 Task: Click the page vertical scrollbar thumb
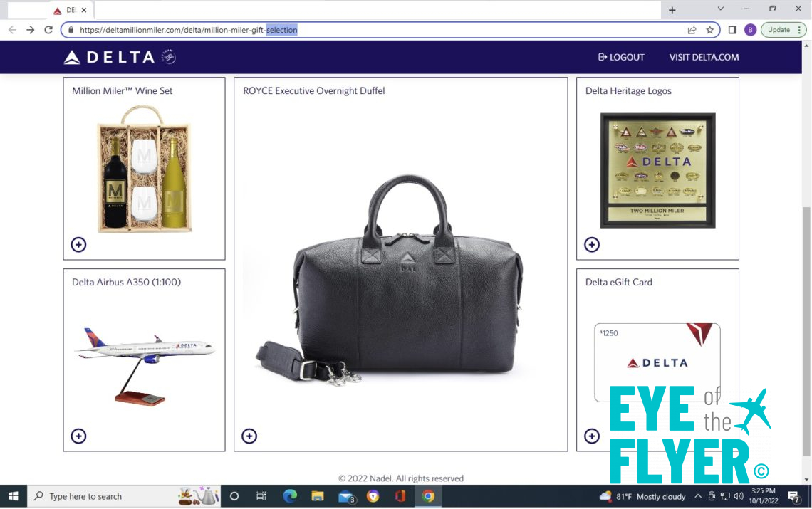click(806, 332)
